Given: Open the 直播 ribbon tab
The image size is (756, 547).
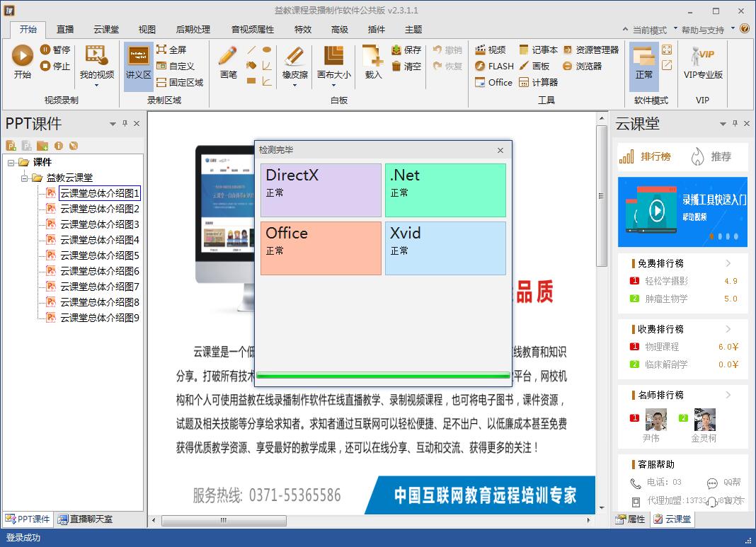Looking at the screenshot, I should click(65, 30).
